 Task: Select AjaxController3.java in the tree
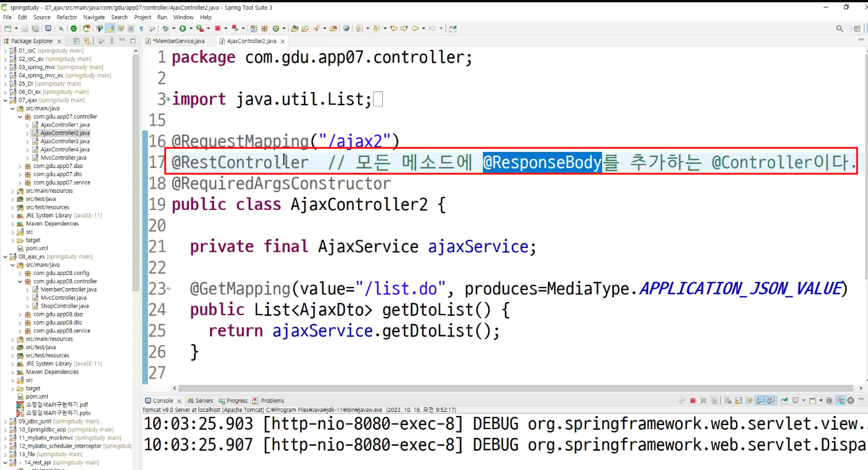pos(65,142)
